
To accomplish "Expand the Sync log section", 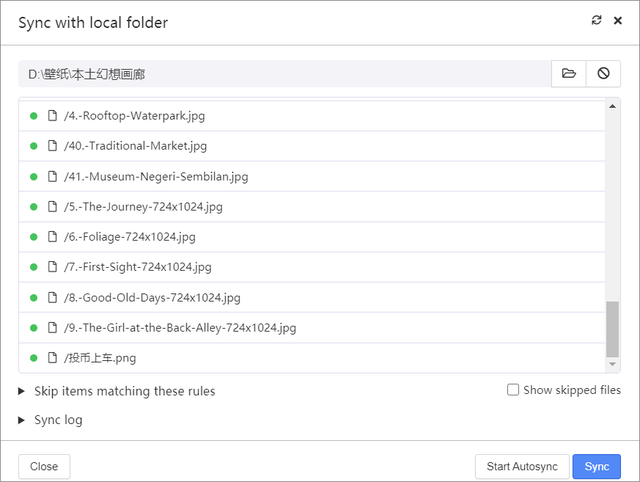I will [x=23, y=420].
